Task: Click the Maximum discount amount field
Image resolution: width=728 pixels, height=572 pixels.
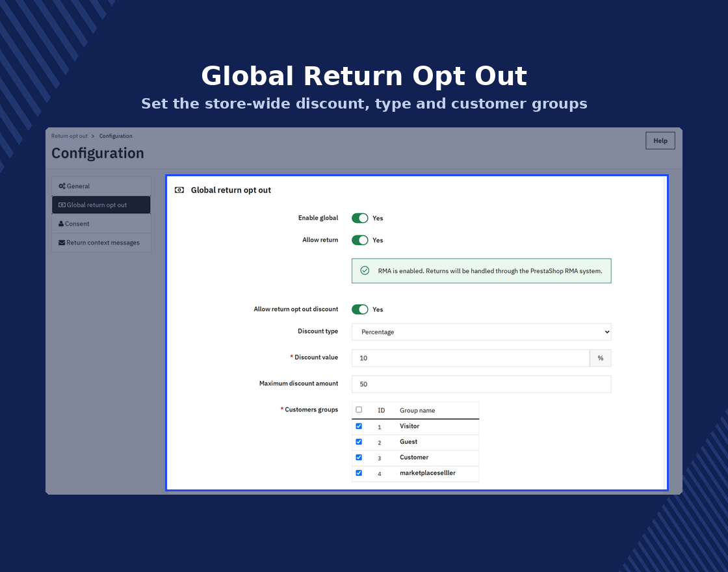Action: (x=482, y=384)
